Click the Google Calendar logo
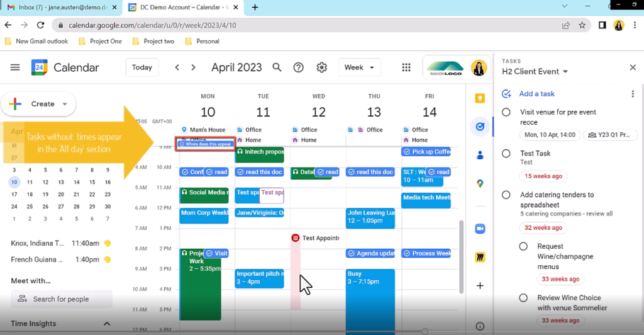The height and width of the screenshot is (335, 644). pos(40,67)
